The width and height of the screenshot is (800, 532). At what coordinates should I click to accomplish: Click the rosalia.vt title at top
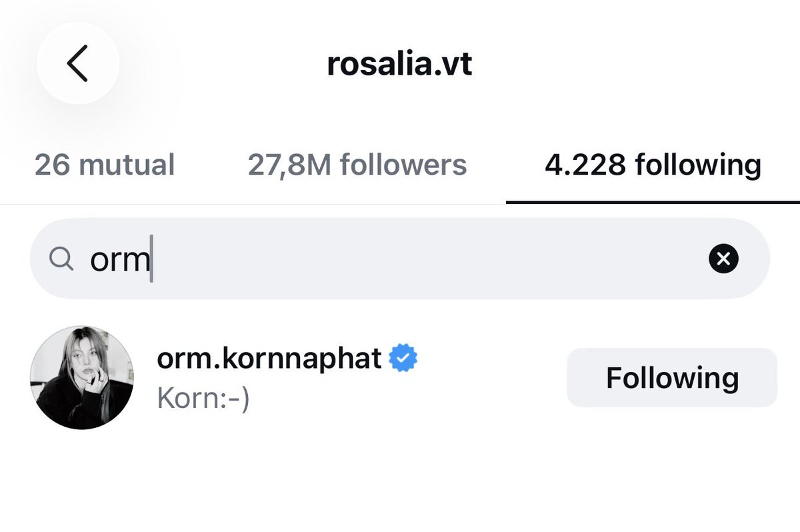pyautogui.click(x=399, y=65)
